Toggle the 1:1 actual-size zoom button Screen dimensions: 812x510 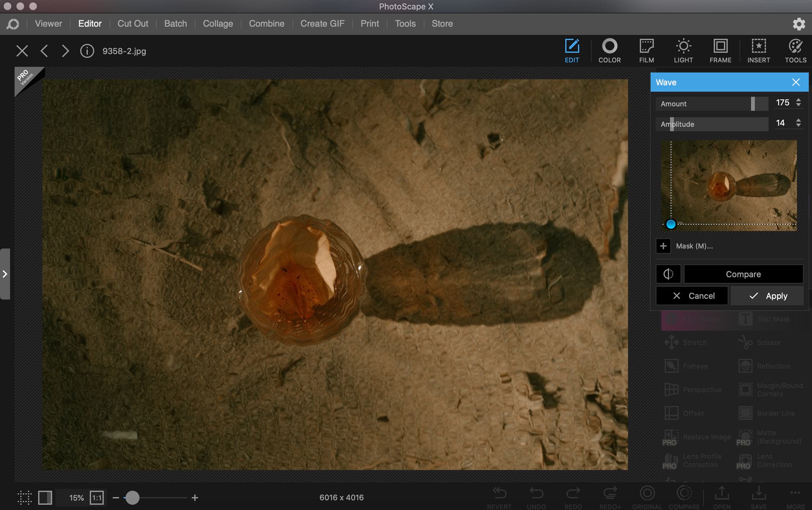point(97,497)
